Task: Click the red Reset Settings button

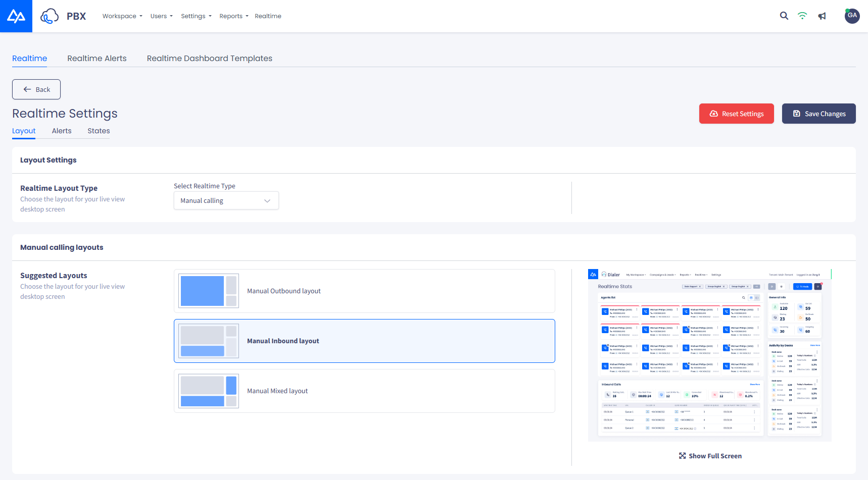Action: (x=737, y=114)
